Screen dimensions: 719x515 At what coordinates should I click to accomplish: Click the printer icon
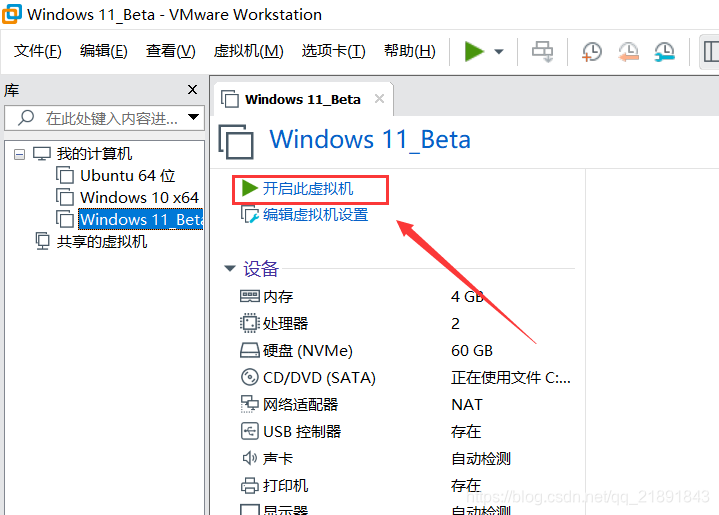click(x=249, y=486)
